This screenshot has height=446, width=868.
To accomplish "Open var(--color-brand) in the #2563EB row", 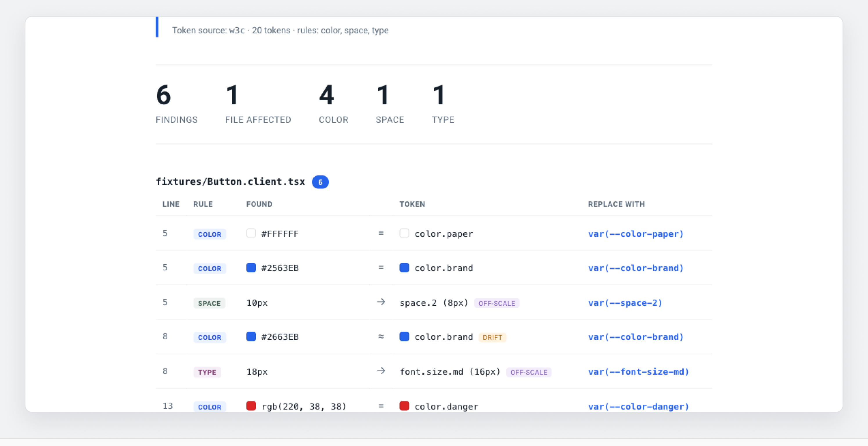I will (x=635, y=268).
